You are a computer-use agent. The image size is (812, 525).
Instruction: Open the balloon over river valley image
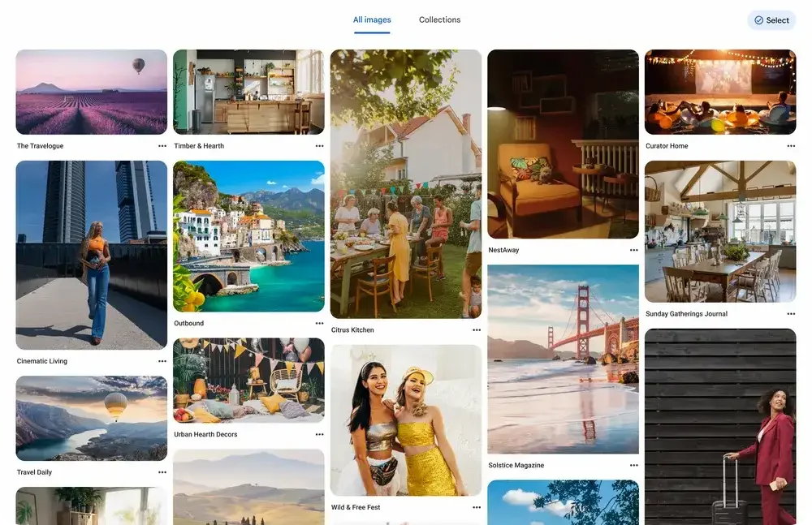point(92,419)
